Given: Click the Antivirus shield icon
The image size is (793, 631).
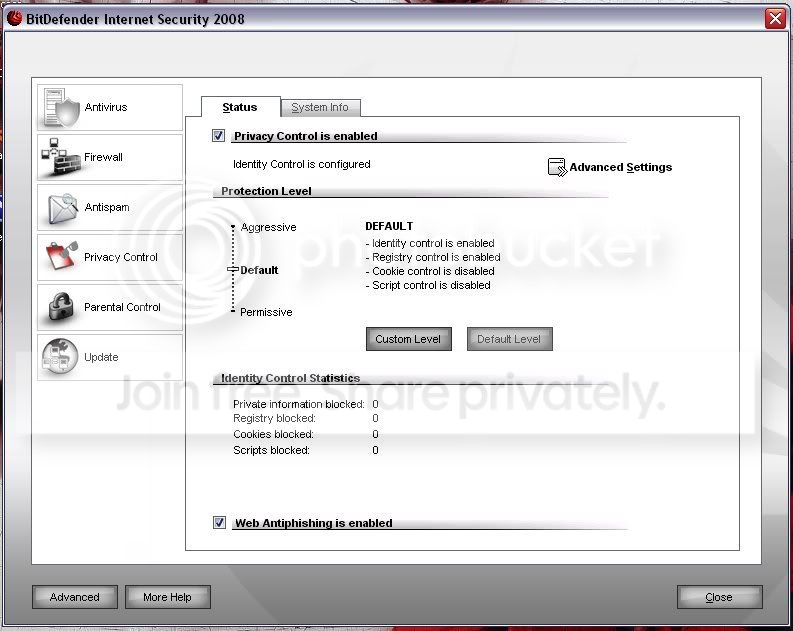Looking at the screenshot, I should [x=61, y=108].
